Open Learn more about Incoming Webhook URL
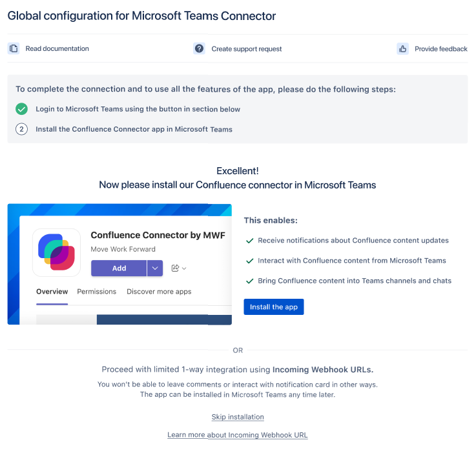Image resolution: width=476 pixels, height=453 pixels. click(x=238, y=435)
